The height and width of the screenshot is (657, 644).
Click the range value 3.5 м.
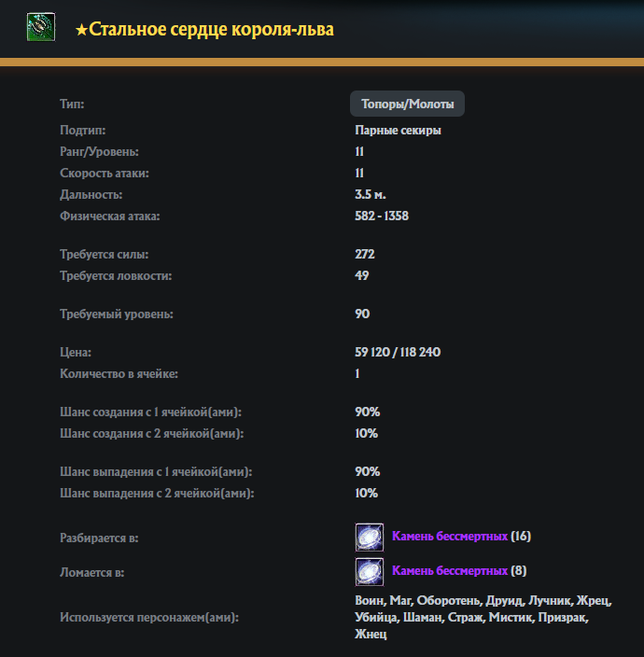point(371,195)
